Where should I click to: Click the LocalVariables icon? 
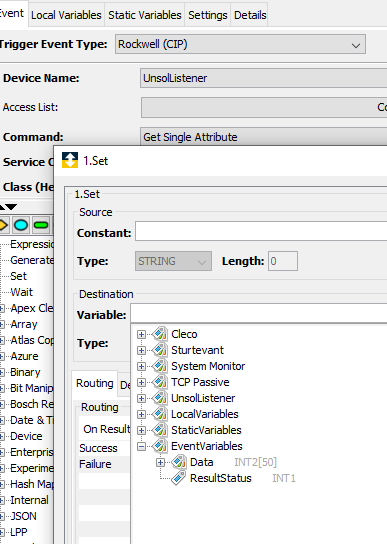click(x=160, y=414)
